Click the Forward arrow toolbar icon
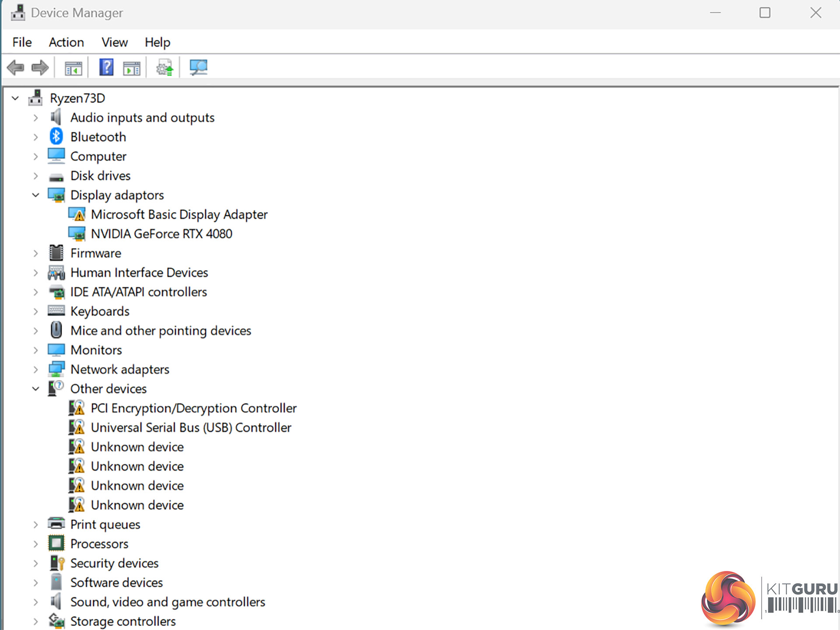 coord(40,68)
